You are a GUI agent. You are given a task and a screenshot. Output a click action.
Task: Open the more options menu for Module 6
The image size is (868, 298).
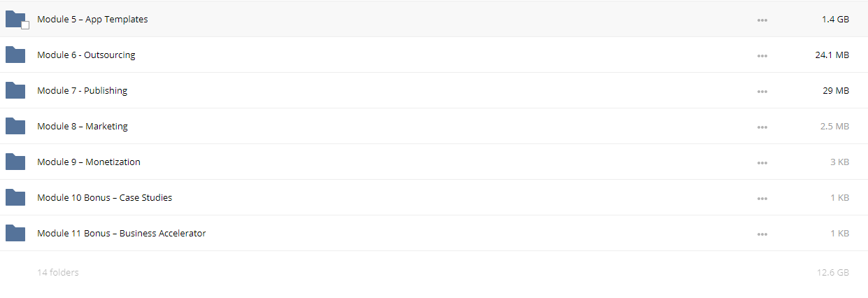pyautogui.click(x=762, y=55)
